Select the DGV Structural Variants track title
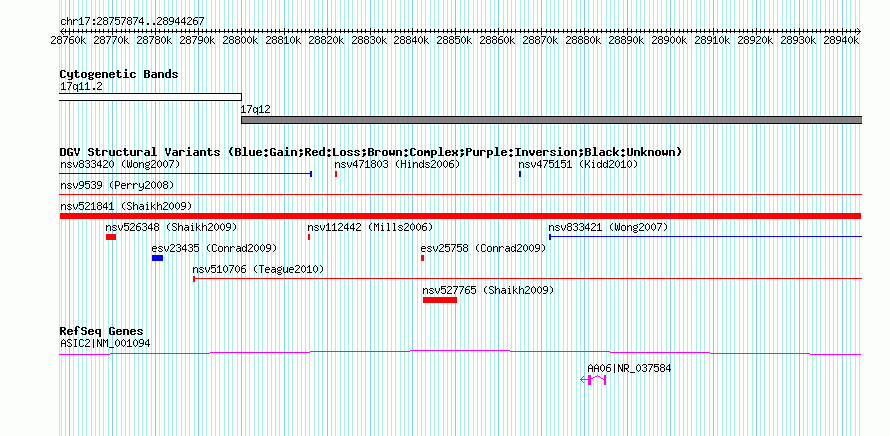The image size is (890, 436). (x=371, y=152)
